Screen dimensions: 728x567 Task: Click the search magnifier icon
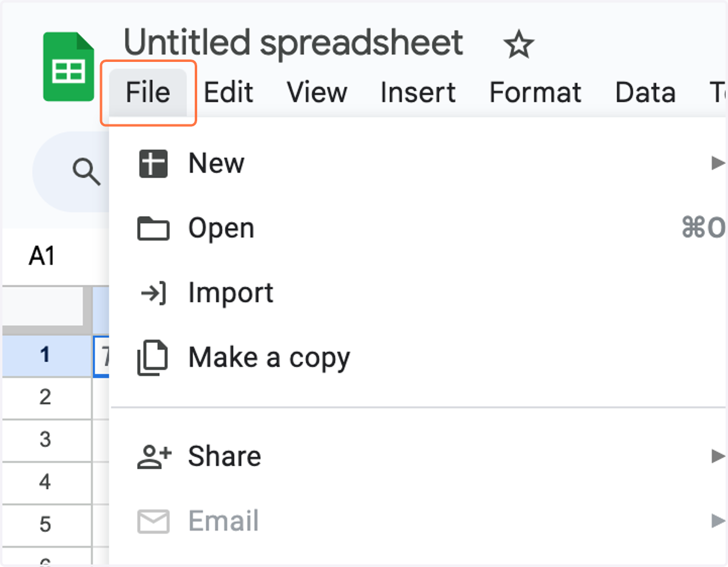pyautogui.click(x=87, y=172)
